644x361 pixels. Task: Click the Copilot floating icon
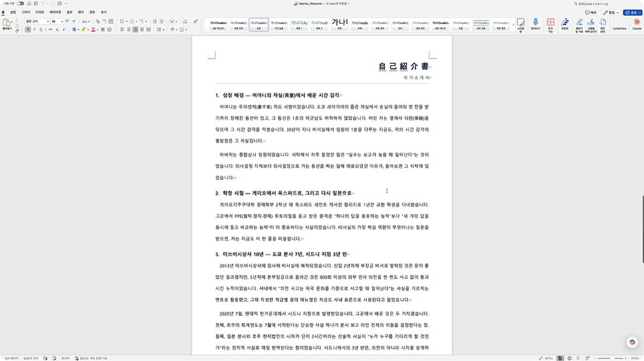coord(632,342)
